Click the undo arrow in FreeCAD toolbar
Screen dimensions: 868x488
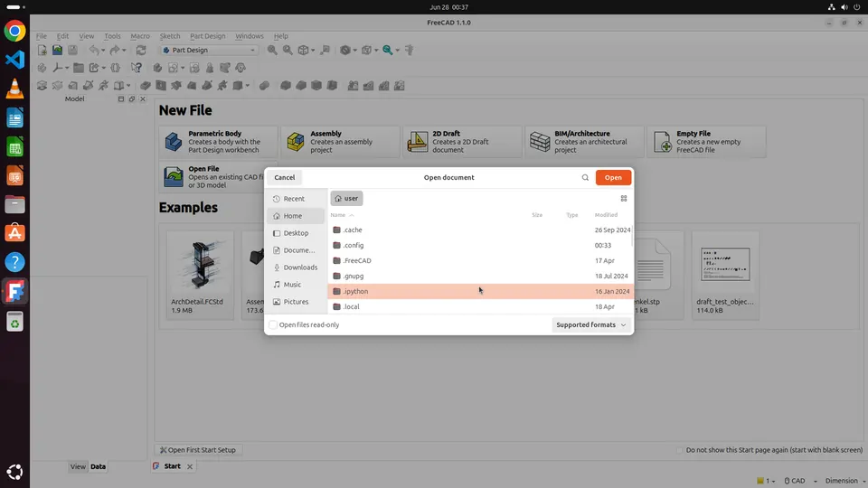pos(95,51)
